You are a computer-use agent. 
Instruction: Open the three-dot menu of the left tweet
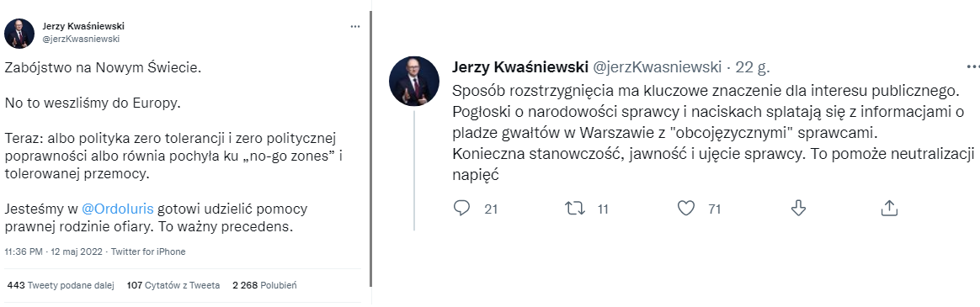355,27
